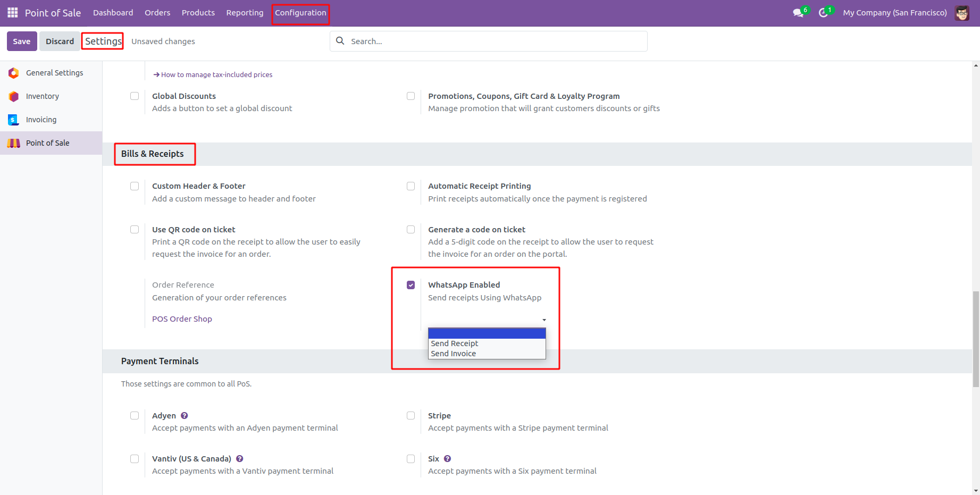
Task: Open the activities clock icon
Action: click(823, 13)
